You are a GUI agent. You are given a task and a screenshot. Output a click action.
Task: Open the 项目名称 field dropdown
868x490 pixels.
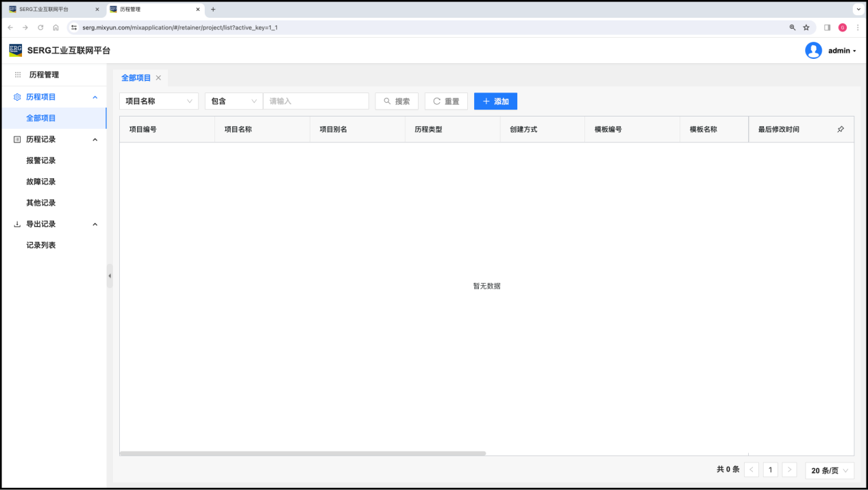(x=159, y=101)
